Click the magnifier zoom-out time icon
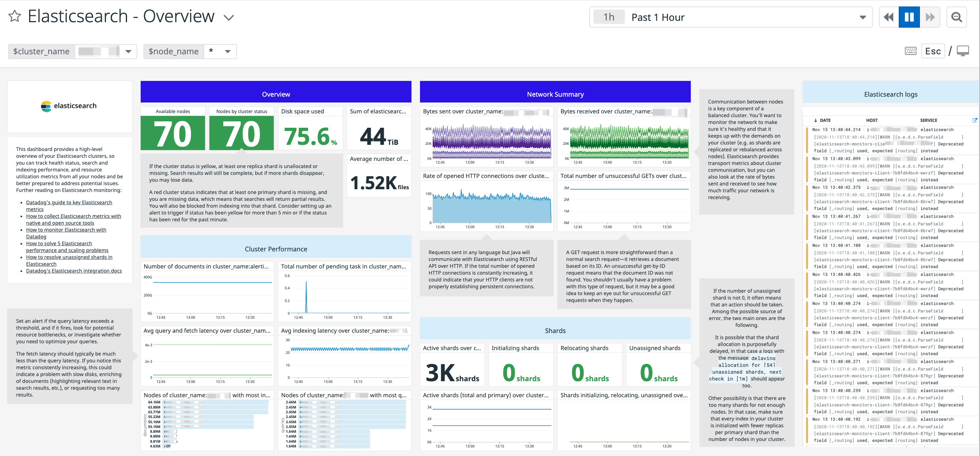Screen dimensions: 980x456 [x=956, y=17]
